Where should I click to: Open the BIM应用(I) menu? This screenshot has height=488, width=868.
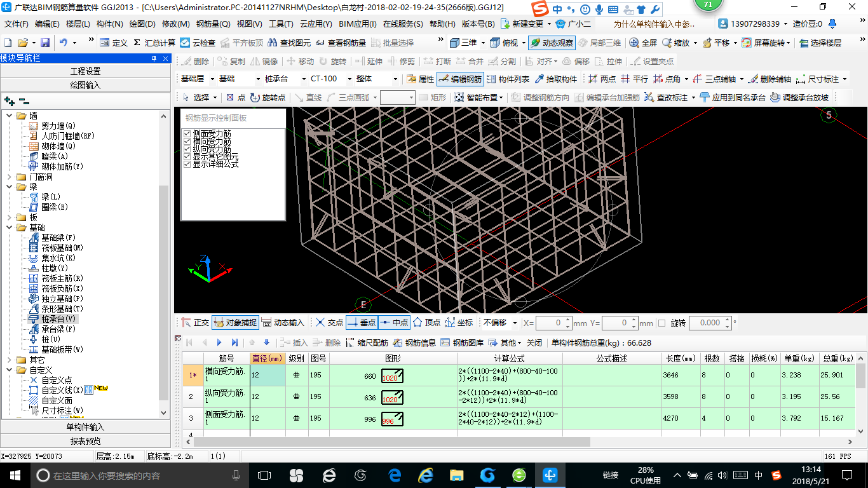pos(358,24)
